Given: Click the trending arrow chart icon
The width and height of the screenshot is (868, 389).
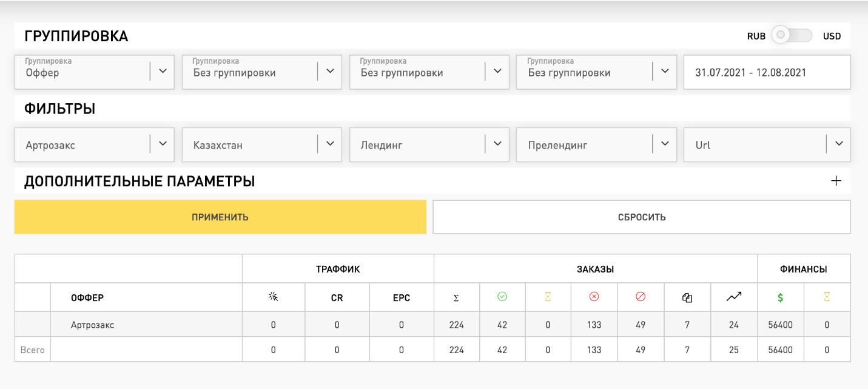Looking at the screenshot, I should click(734, 297).
